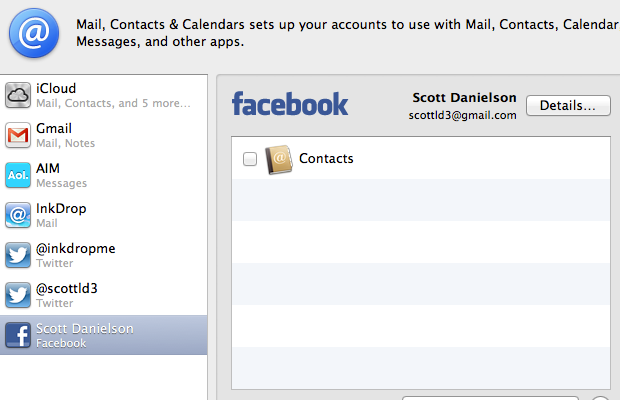Viewport: 620px width, 400px height.
Task: Select the iCloud account icon
Action: [x=18, y=95]
